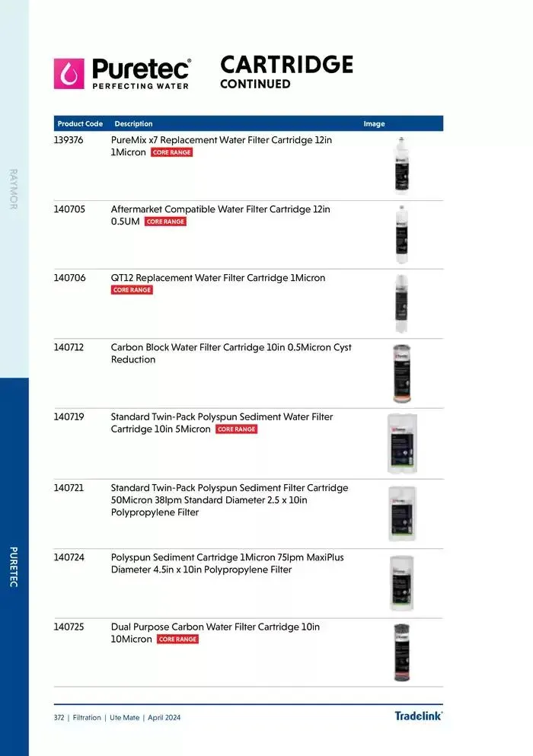The image size is (533, 756).
Task: Click the CORE RANGE badge on 139376
Action: coord(172,152)
